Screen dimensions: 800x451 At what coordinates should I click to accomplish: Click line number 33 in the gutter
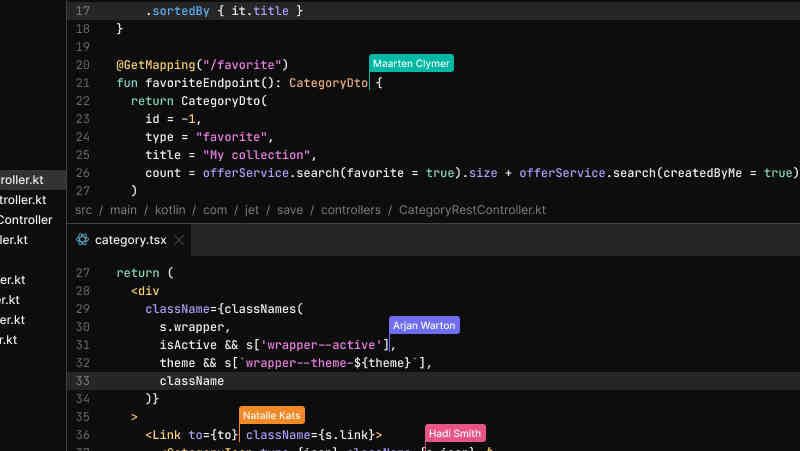(83, 381)
